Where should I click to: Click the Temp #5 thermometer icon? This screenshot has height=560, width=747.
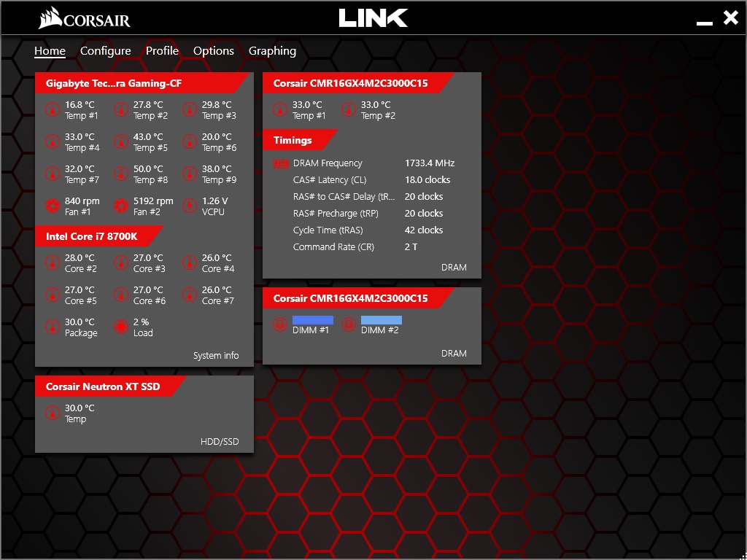coord(121,142)
